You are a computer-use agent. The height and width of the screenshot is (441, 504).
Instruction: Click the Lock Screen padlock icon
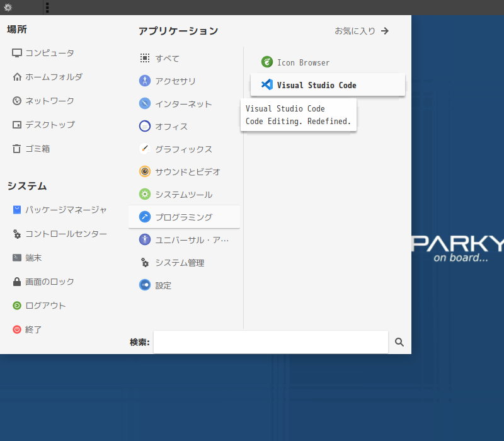point(17,282)
